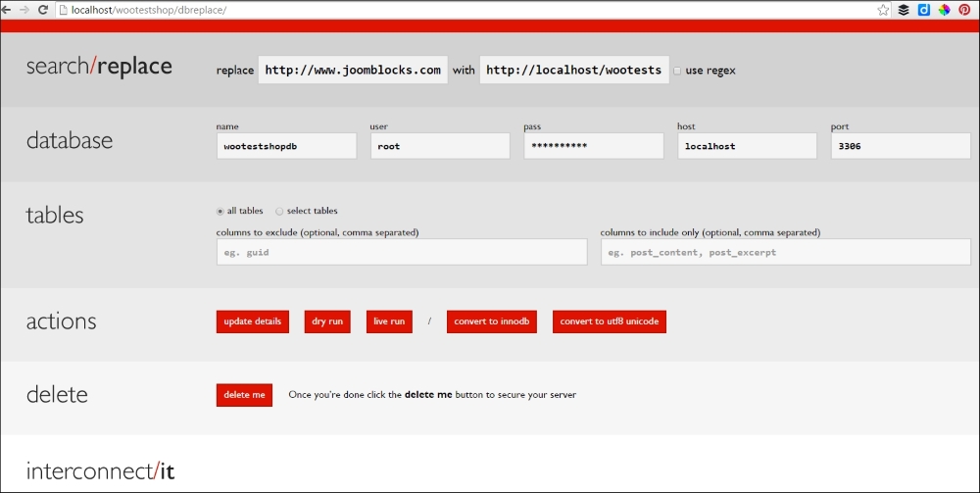Open the Buffer stacked-layers extension
The width and height of the screenshot is (980, 493).
coord(904,10)
